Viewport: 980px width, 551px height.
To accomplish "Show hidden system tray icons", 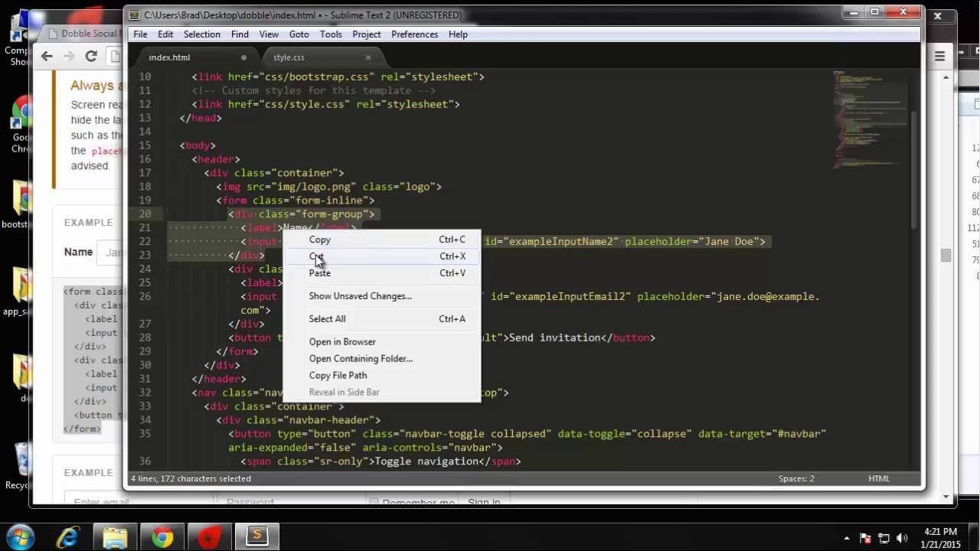I will [847, 538].
